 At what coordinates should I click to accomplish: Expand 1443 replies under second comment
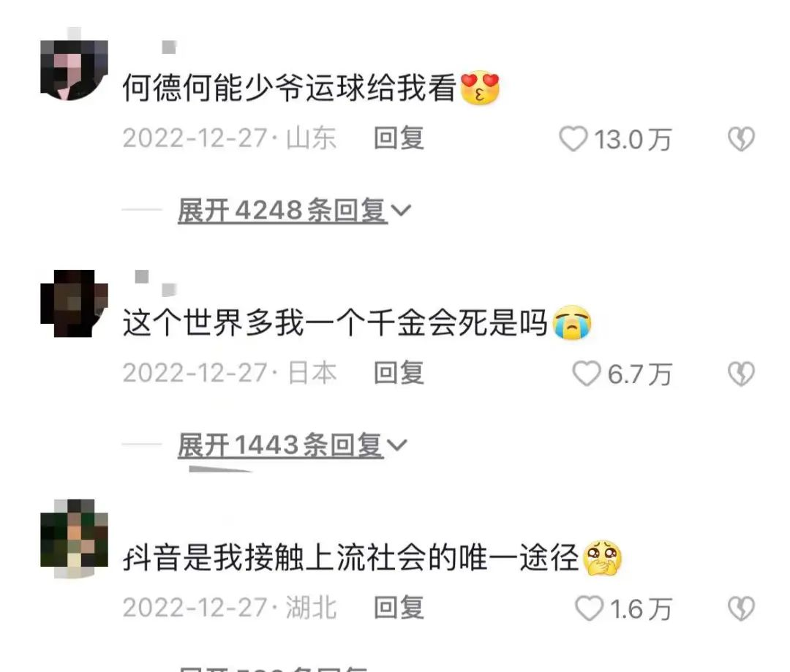(x=281, y=445)
